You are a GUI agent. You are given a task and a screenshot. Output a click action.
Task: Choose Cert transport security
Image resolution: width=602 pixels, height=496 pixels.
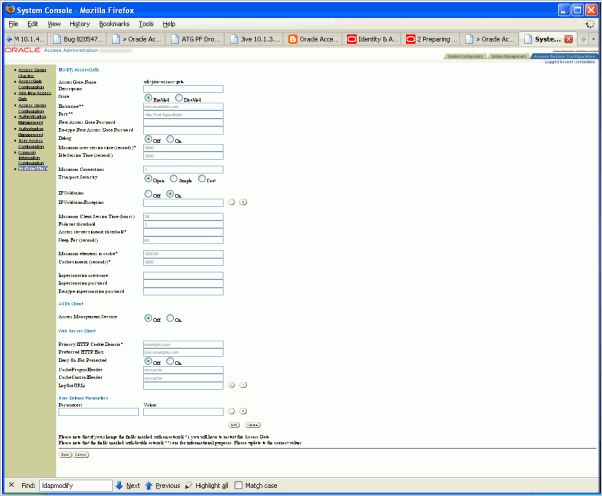pos(202,179)
